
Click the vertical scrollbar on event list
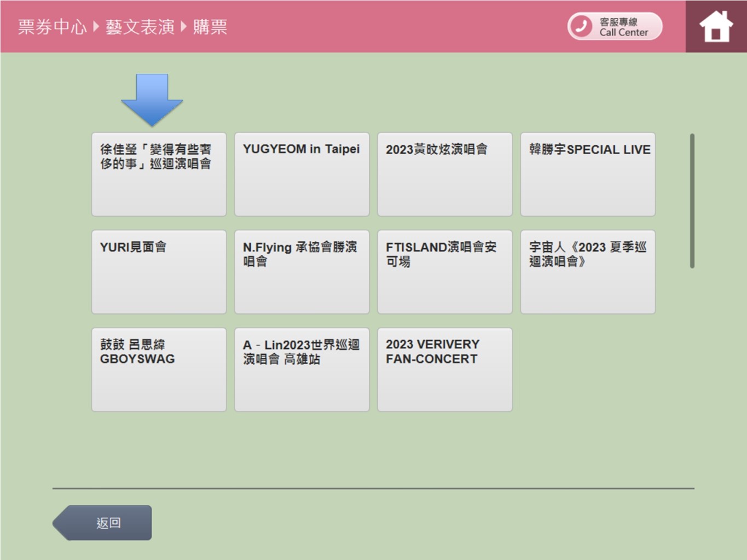pos(692,201)
